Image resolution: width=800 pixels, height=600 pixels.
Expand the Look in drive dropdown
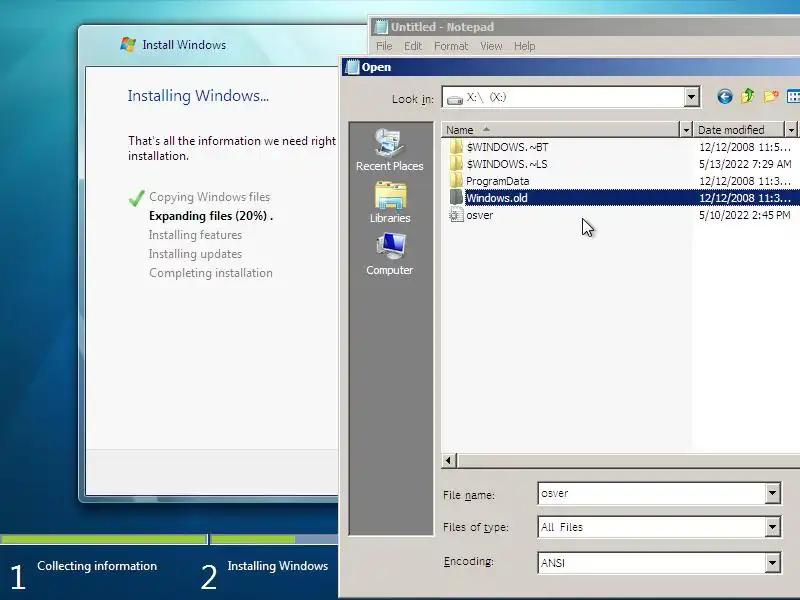[x=691, y=96]
